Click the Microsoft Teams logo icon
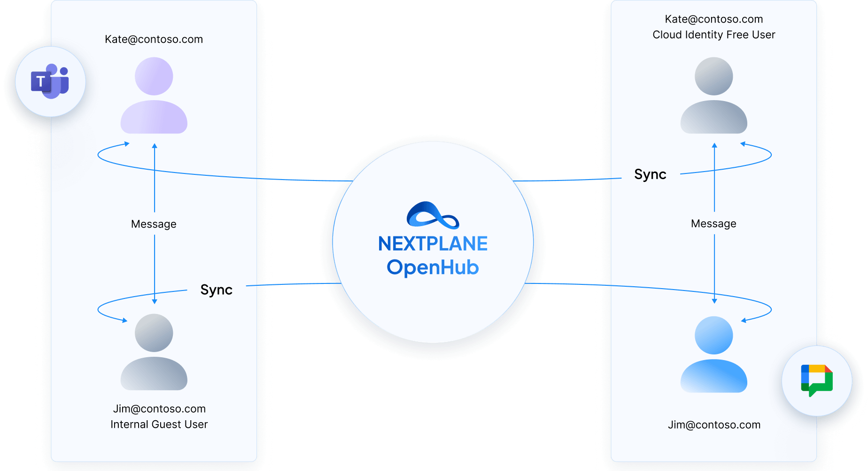 [x=50, y=81]
